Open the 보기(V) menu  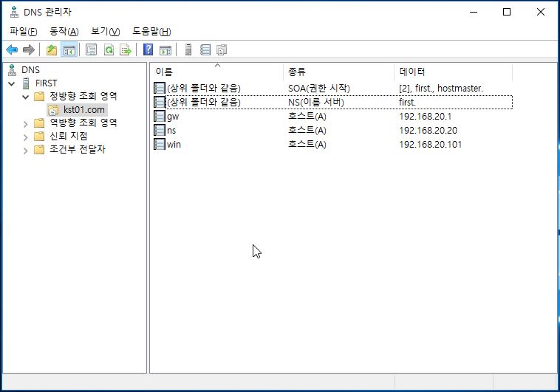click(106, 32)
